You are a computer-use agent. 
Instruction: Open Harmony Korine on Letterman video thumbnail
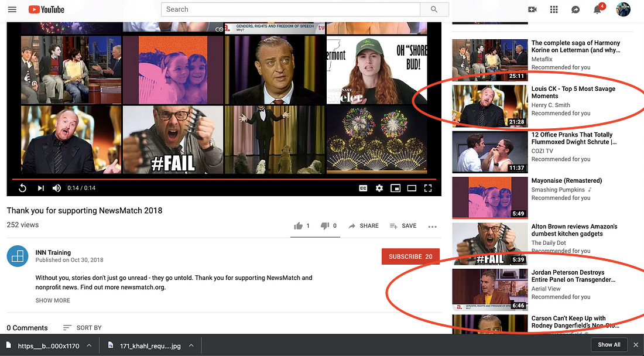coord(490,60)
